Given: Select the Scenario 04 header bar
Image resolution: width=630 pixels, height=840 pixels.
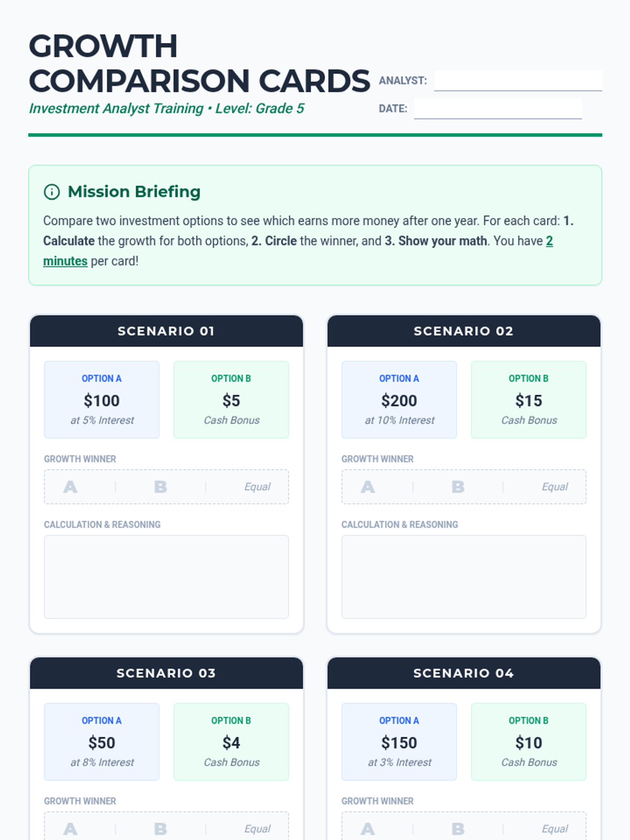Looking at the screenshot, I should pos(464,674).
